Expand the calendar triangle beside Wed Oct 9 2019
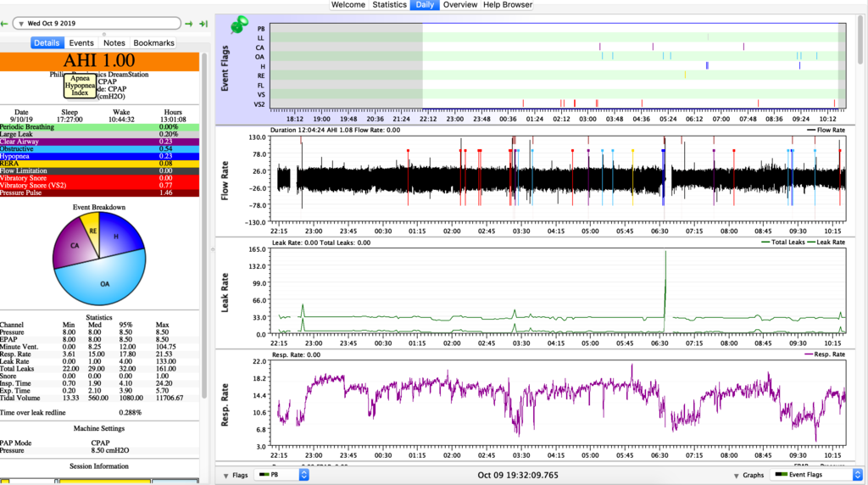Screen dimensions: 868x485 20,24
